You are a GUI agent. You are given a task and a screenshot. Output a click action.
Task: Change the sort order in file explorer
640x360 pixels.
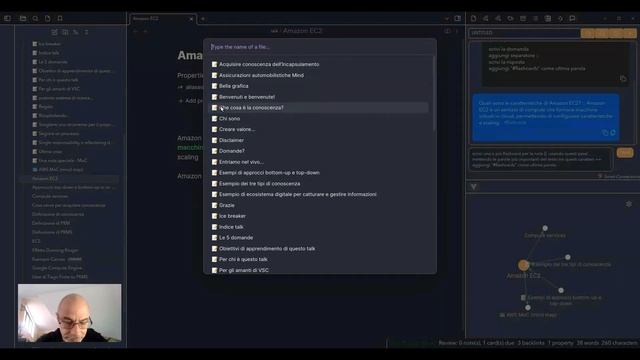click(76, 32)
